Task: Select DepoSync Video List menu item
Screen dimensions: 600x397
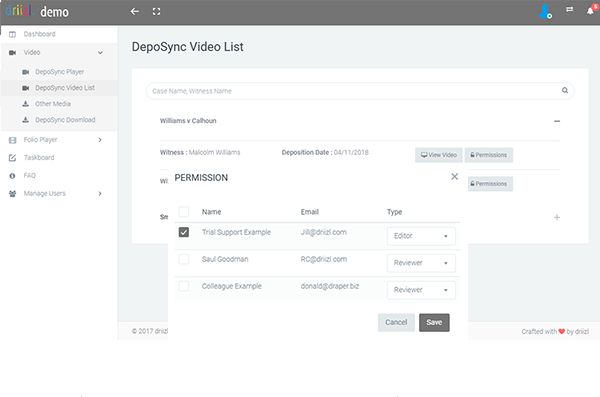Action: [x=65, y=88]
